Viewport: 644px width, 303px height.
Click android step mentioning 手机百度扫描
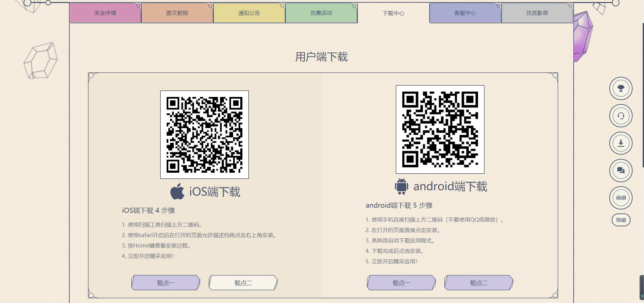(435, 220)
